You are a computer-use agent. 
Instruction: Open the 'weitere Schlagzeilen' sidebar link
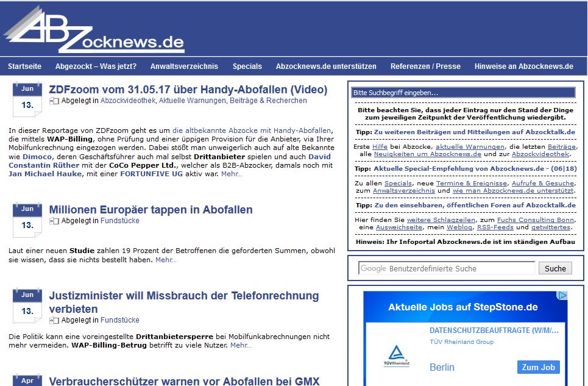pyautogui.click(x=441, y=220)
